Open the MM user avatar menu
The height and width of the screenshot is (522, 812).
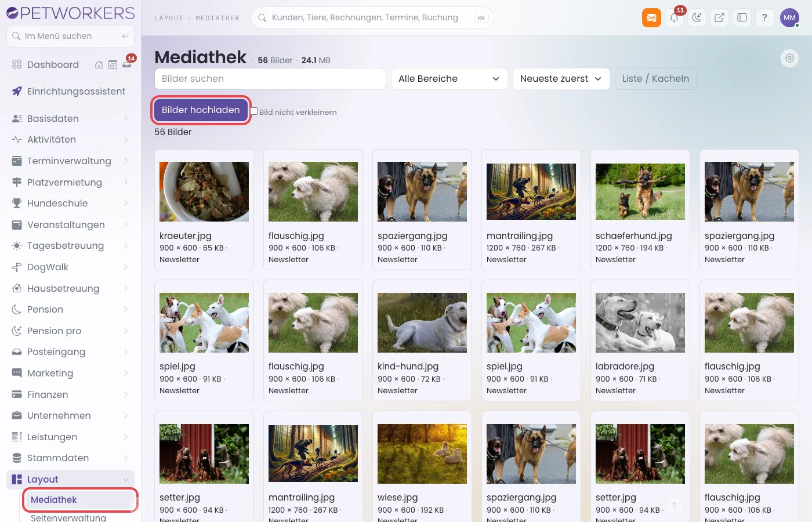[x=789, y=17]
